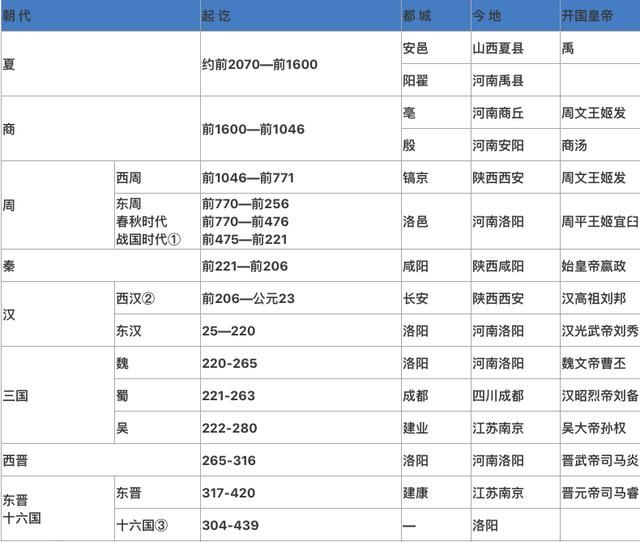Select the 西周 sub-dynasty cell
This screenshot has width=640, height=542.
(158, 178)
